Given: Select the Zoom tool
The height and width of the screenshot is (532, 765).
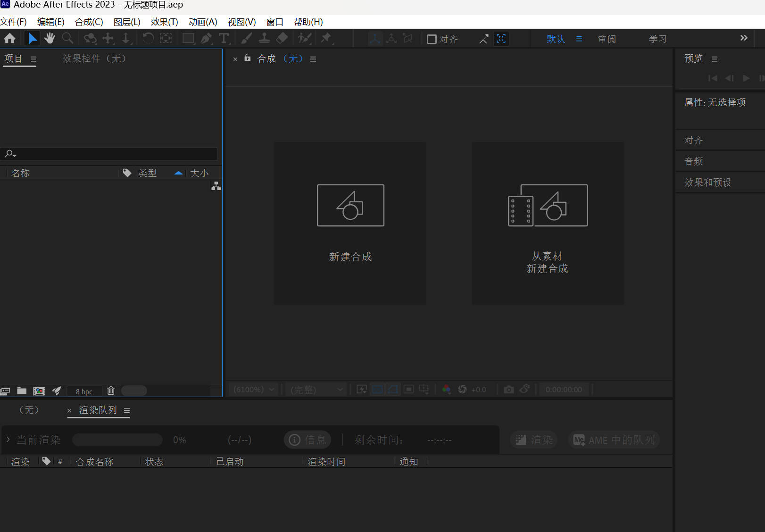Looking at the screenshot, I should [x=67, y=39].
